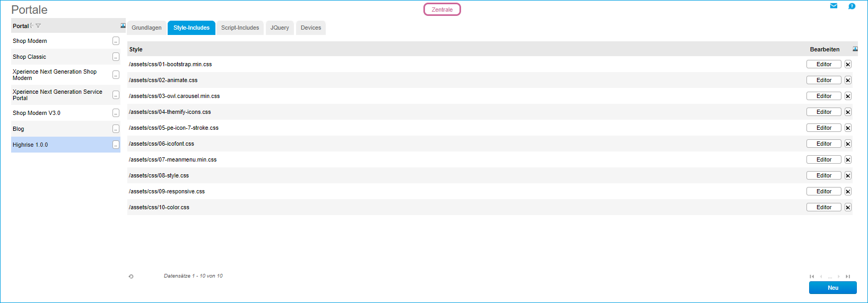Open Editor for 05-pe-icon-7-stroke.css

(x=824, y=128)
